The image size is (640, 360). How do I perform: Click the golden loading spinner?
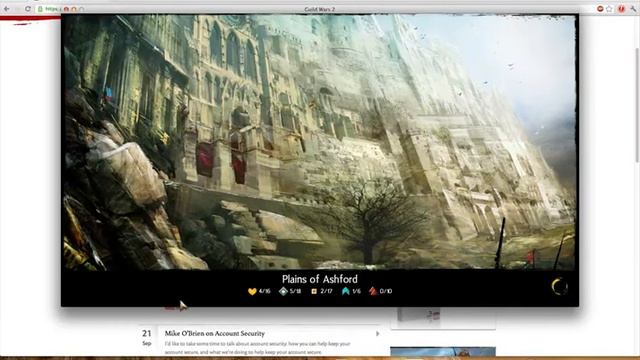click(559, 287)
